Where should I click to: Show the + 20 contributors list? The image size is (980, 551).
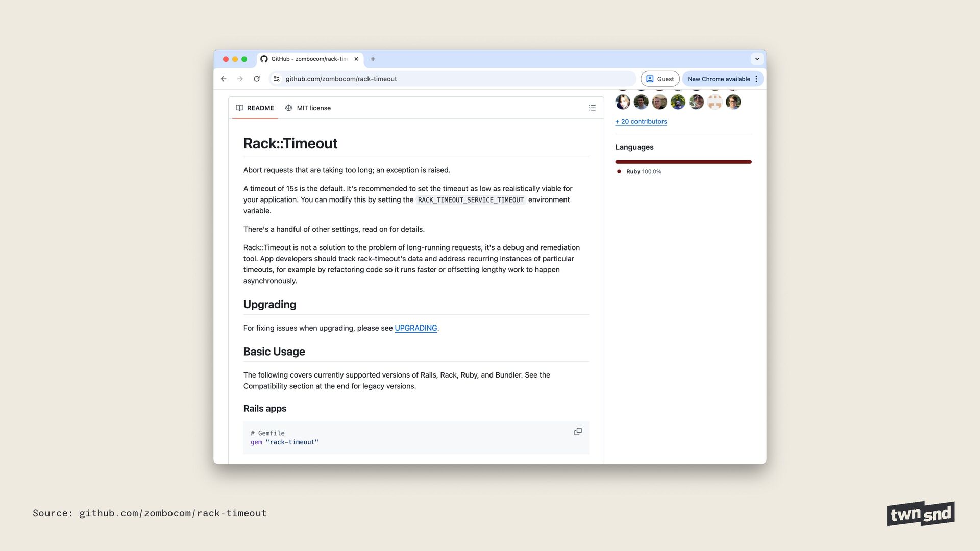(641, 121)
